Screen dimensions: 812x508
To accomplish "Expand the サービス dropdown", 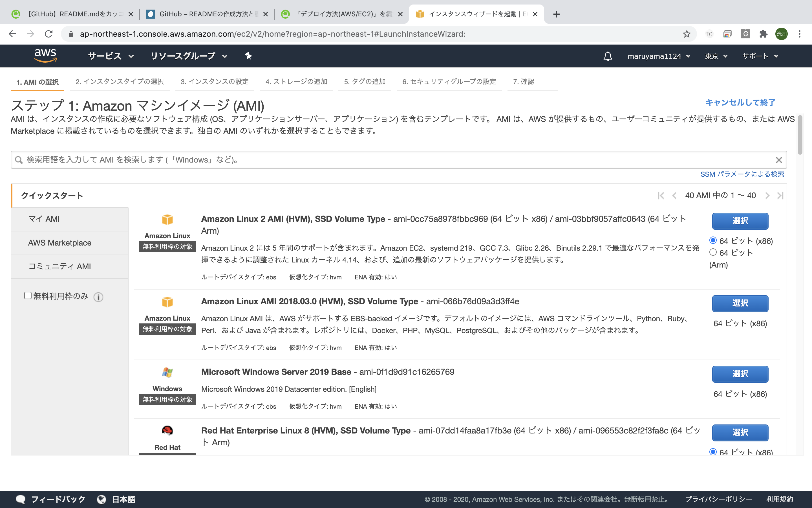I will [111, 56].
